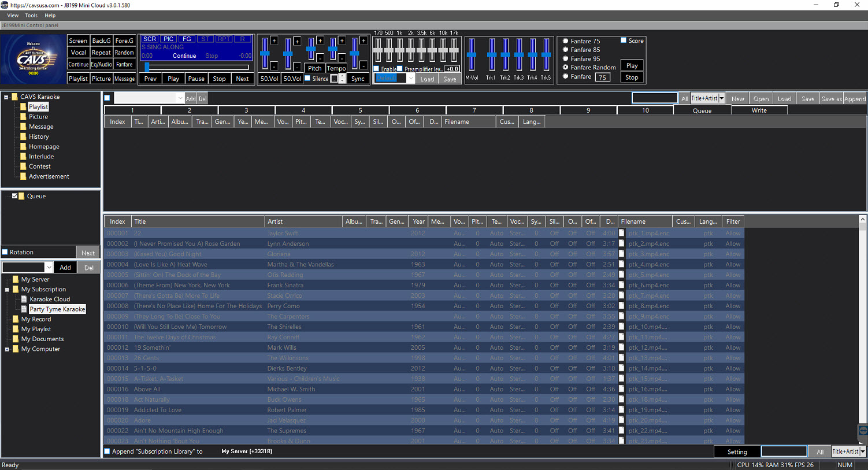The image size is (868, 470).
Task: Open the bottom Title+Artist filter dropdown
Action: [863, 452]
